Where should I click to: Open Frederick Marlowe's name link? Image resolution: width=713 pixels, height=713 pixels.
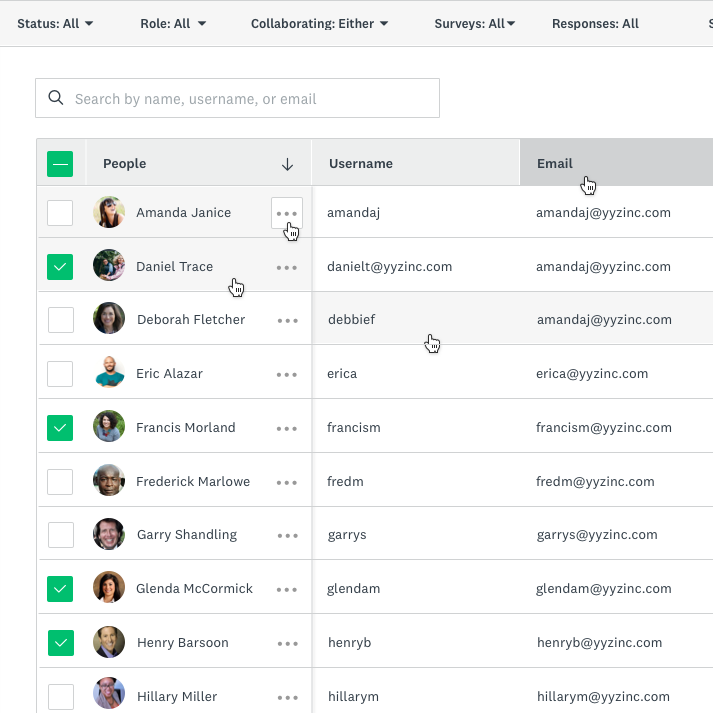coord(193,482)
